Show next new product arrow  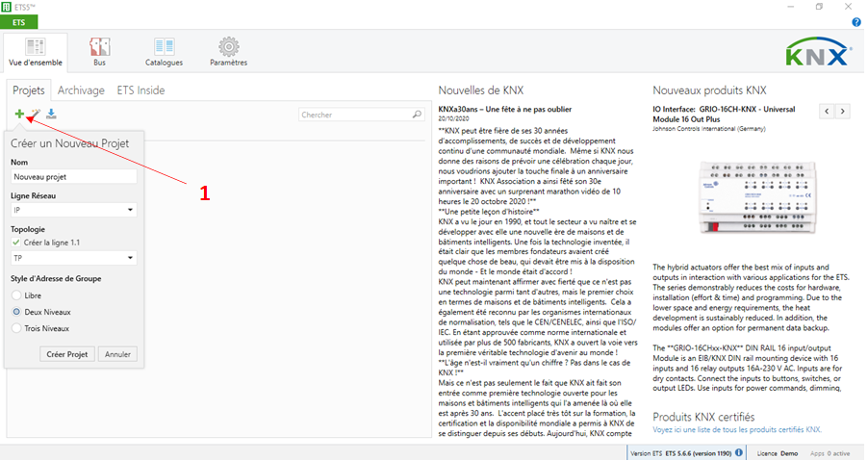(x=843, y=112)
